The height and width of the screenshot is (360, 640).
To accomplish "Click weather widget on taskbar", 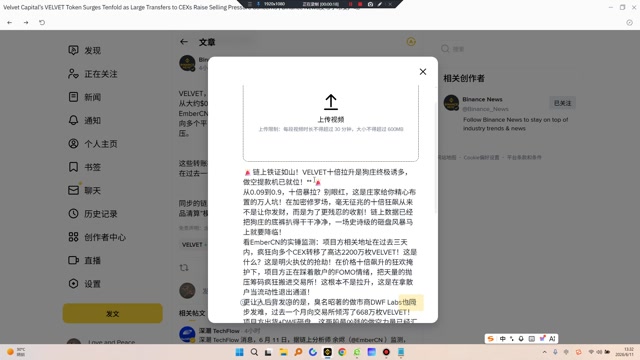I will (16, 352).
